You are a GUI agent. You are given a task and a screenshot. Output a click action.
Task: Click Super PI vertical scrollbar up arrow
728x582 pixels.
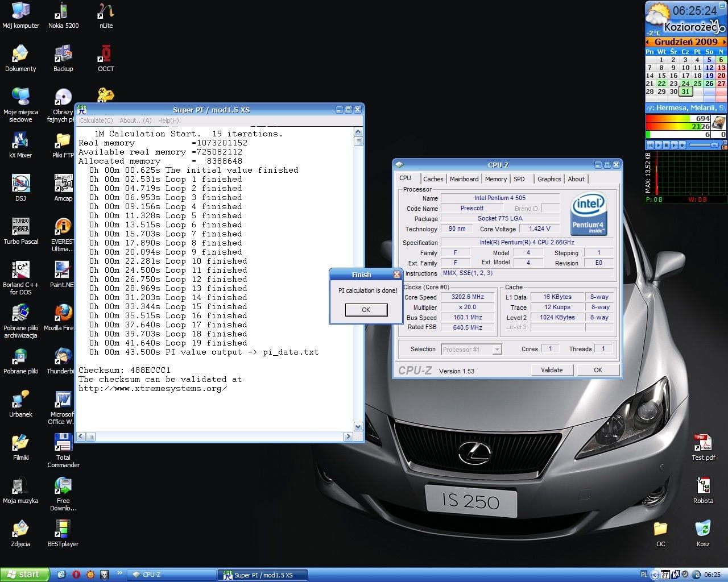[x=358, y=132]
